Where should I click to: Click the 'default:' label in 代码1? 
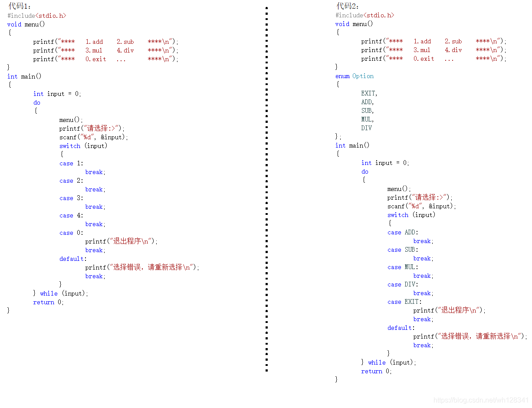(73, 259)
